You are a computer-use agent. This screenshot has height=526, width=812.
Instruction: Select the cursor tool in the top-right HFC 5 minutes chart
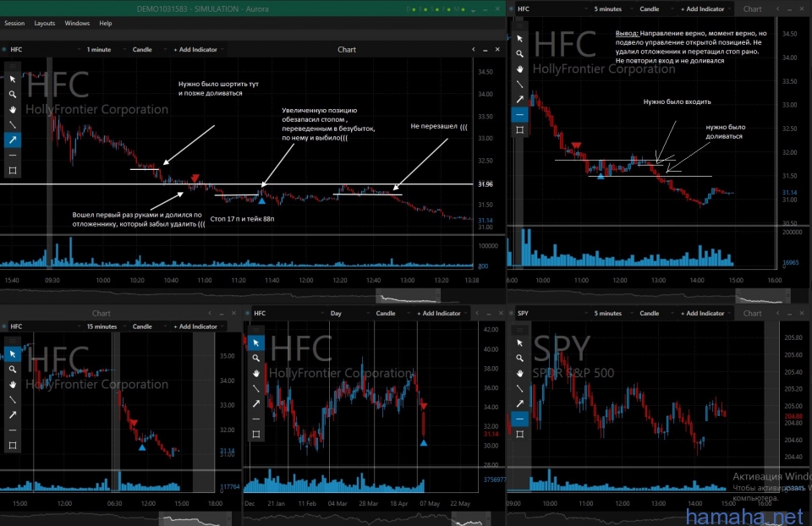519,39
